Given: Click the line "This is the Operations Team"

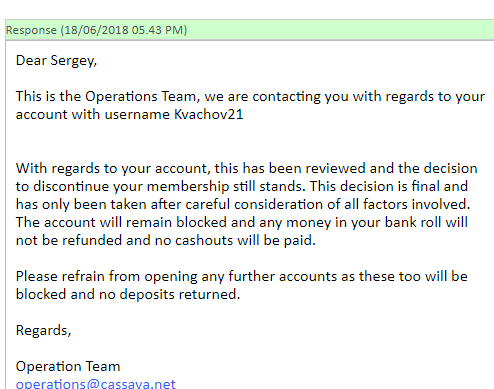Looking at the screenshot, I should (x=250, y=96).
